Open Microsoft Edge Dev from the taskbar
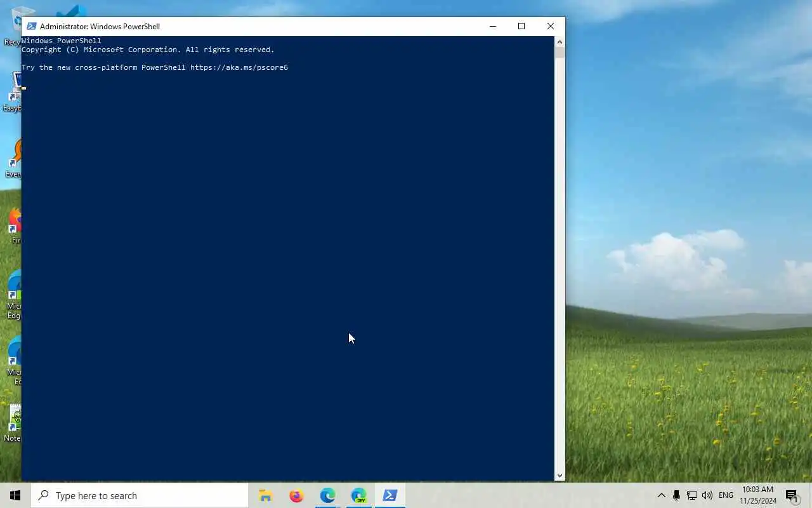 tap(358, 495)
